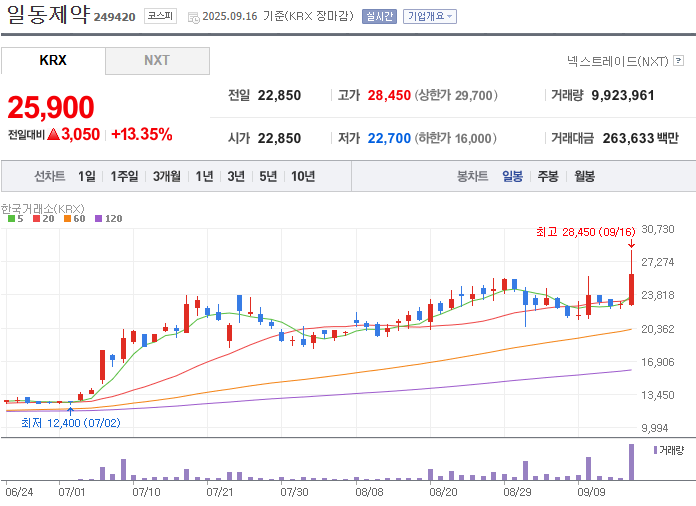Click the 상한가 29,700 text
The image size is (696, 506).
[456, 95]
